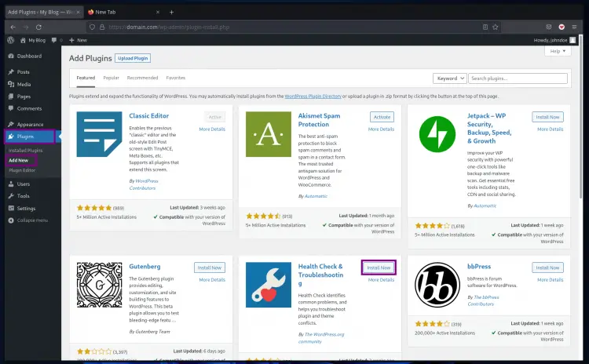Viewport: 589px width, 364px height.
Task: Click the padlock site security icon
Action: [102, 27]
